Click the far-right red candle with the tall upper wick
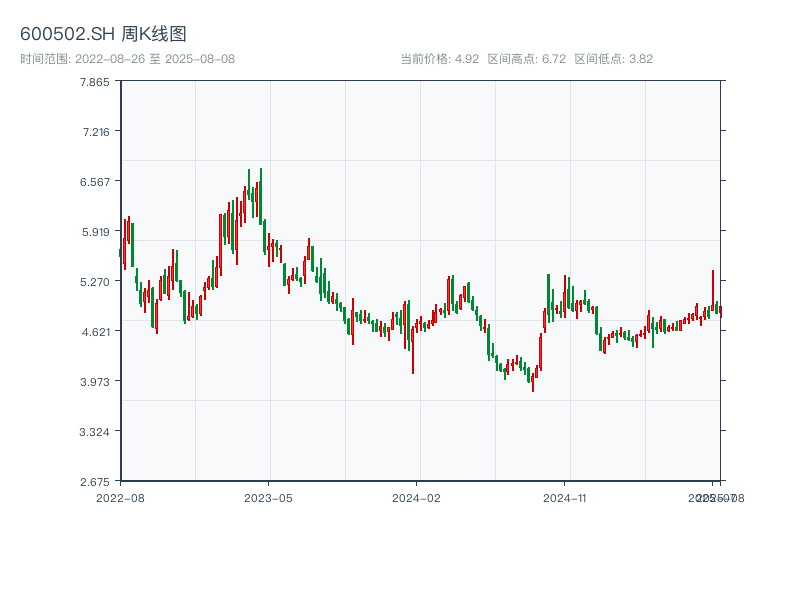 click(713, 300)
